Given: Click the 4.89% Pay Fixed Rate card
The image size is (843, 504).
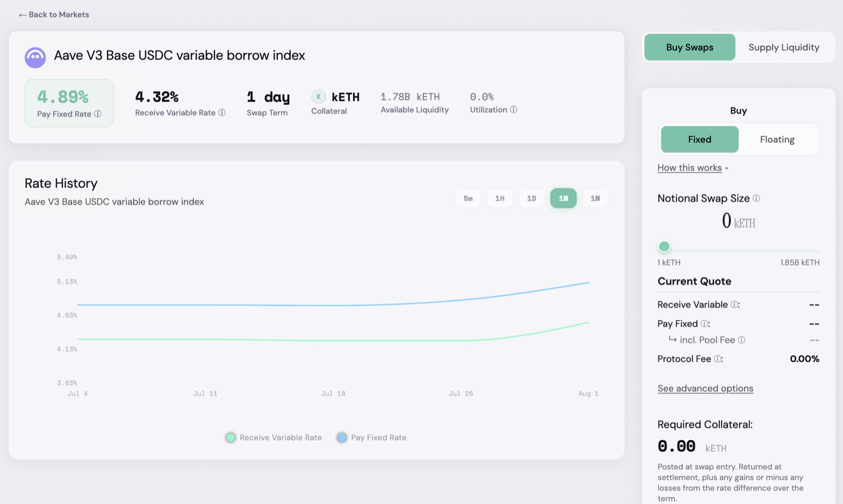Looking at the screenshot, I should [69, 103].
